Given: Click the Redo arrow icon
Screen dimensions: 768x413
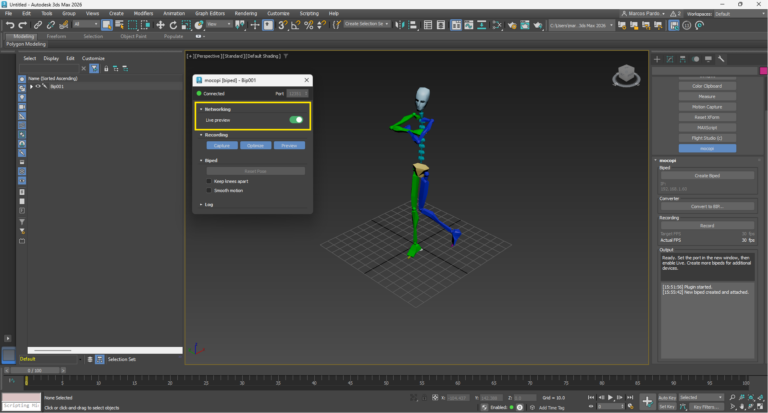Looking at the screenshot, I should pos(23,24).
